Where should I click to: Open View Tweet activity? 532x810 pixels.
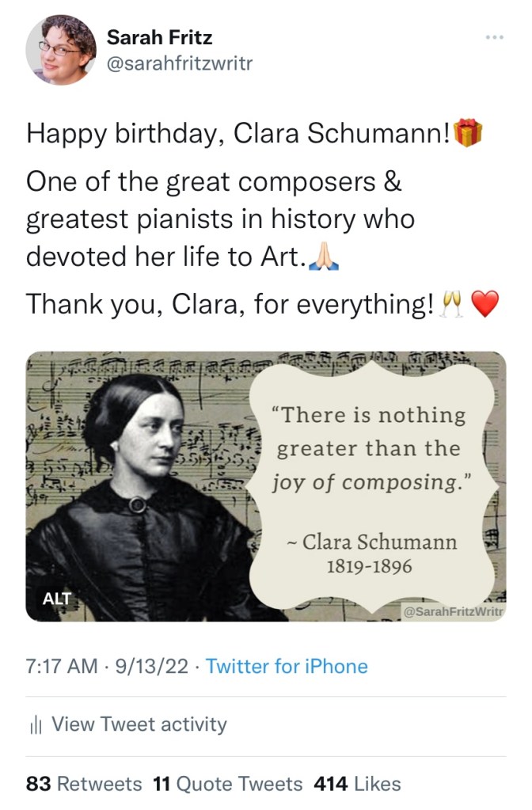point(139,724)
